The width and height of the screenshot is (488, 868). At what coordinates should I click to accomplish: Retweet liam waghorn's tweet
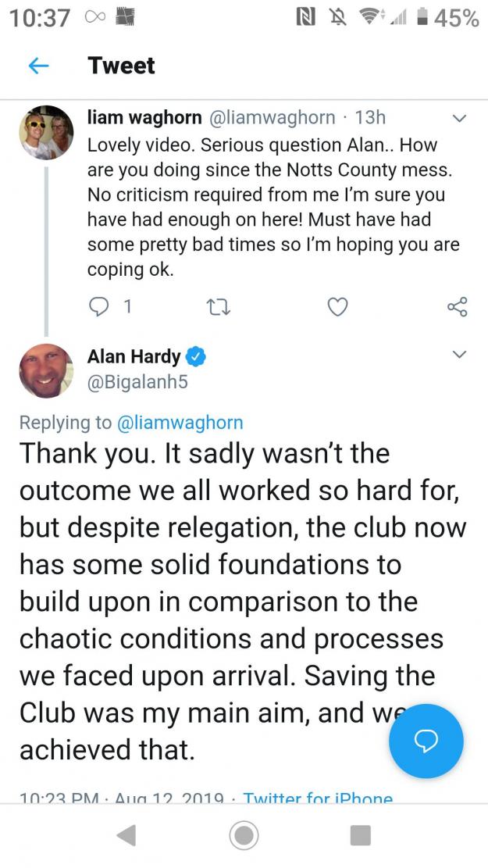point(218,306)
